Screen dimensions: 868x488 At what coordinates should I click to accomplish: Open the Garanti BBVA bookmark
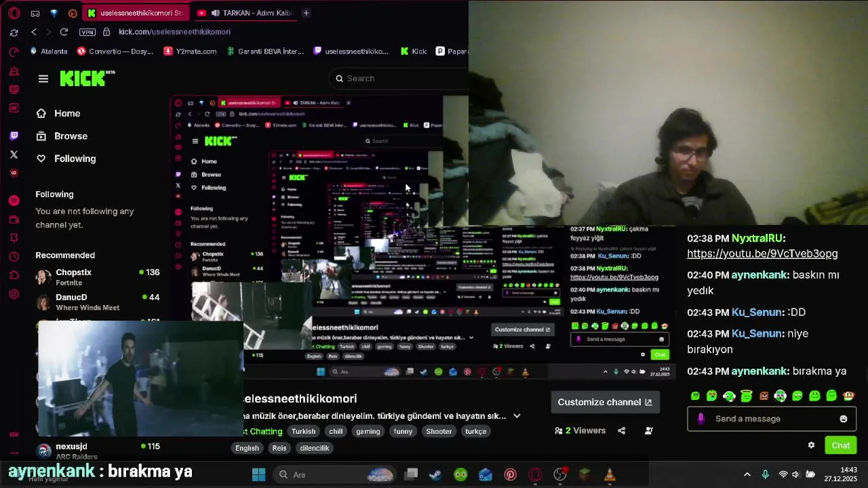[265, 52]
